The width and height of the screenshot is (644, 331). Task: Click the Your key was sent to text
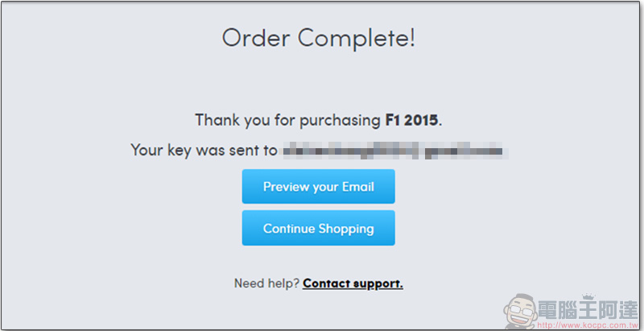tap(204, 151)
